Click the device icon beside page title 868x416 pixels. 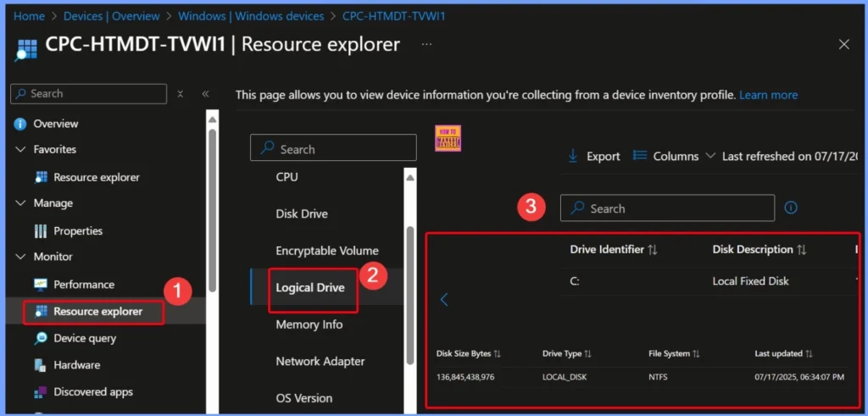click(25, 48)
